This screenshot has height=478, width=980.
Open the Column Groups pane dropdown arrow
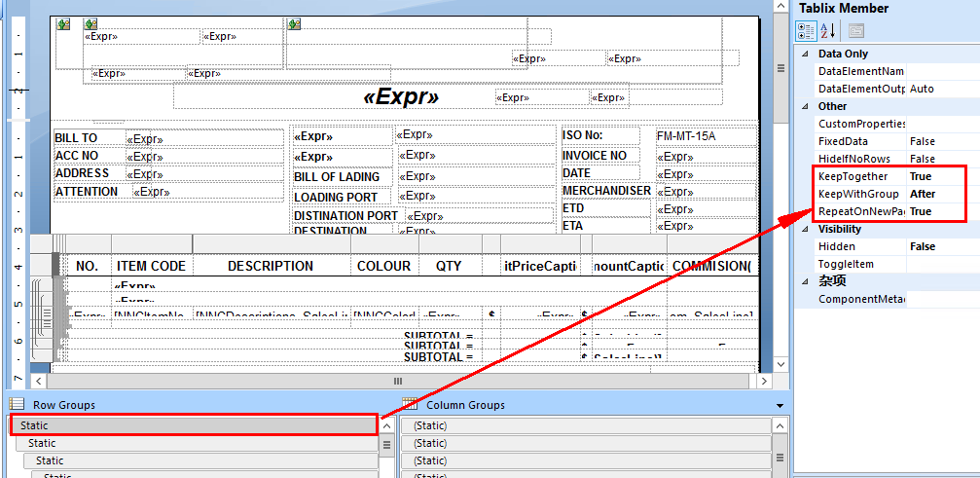coord(780,406)
